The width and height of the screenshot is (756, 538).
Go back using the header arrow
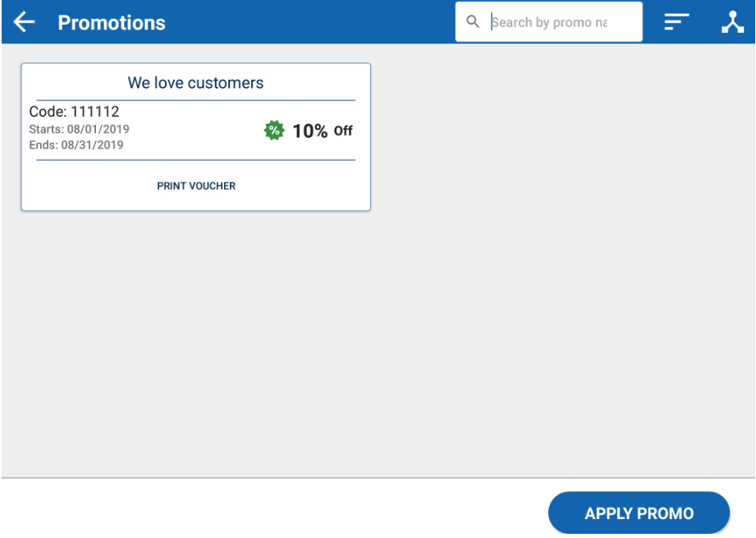coord(25,22)
